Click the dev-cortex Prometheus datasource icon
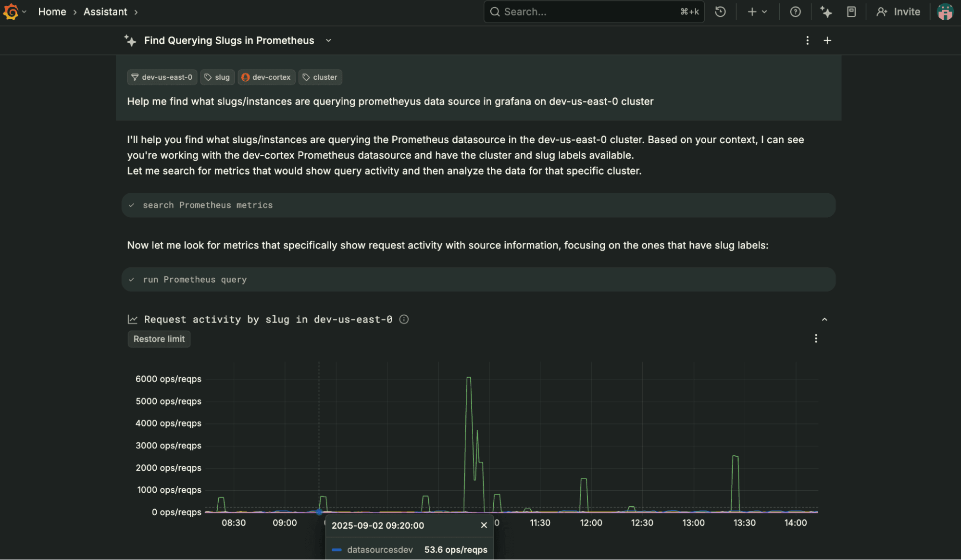961x560 pixels. [246, 77]
